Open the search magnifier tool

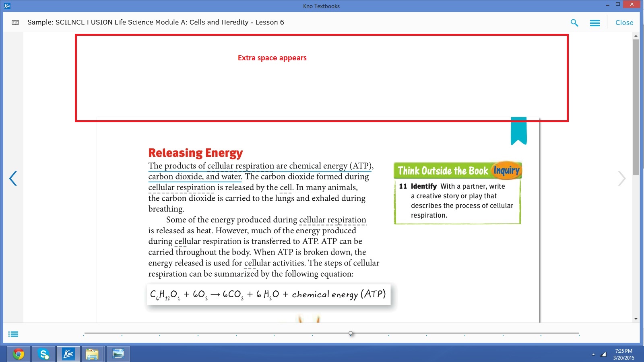(x=574, y=23)
